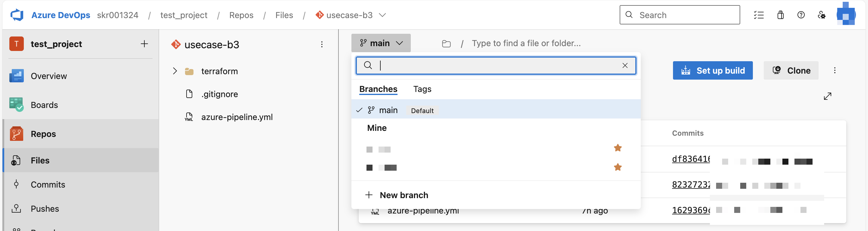The width and height of the screenshot is (868, 231).
Task: Toggle favorite star on second Mine branch
Action: point(618,167)
